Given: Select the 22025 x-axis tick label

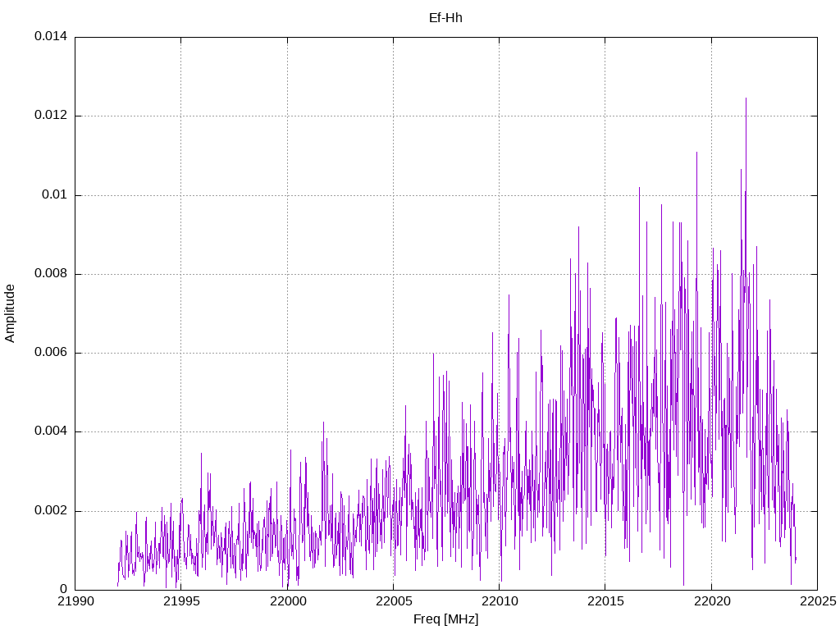Looking at the screenshot, I should pyautogui.click(x=818, y=601).
